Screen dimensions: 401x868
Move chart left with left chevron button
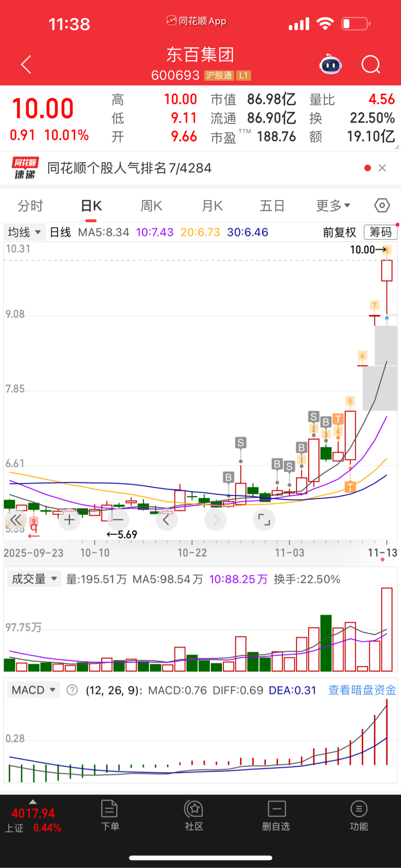coord(167,520)
